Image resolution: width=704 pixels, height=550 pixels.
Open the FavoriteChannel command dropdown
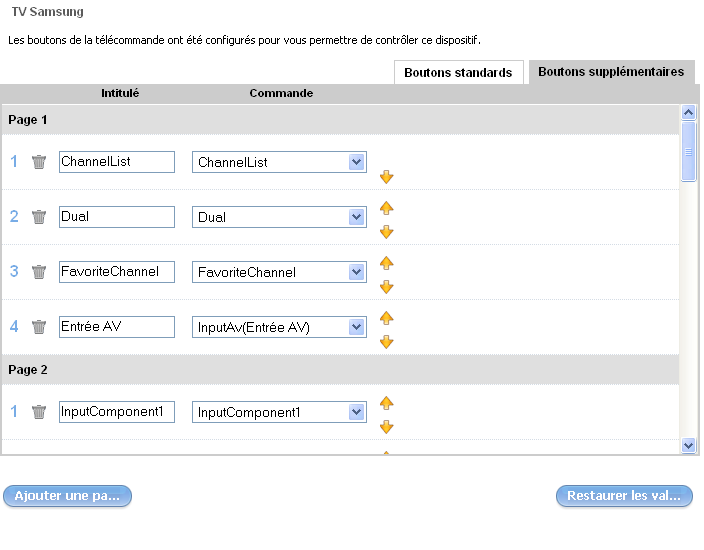click(357, 272)
